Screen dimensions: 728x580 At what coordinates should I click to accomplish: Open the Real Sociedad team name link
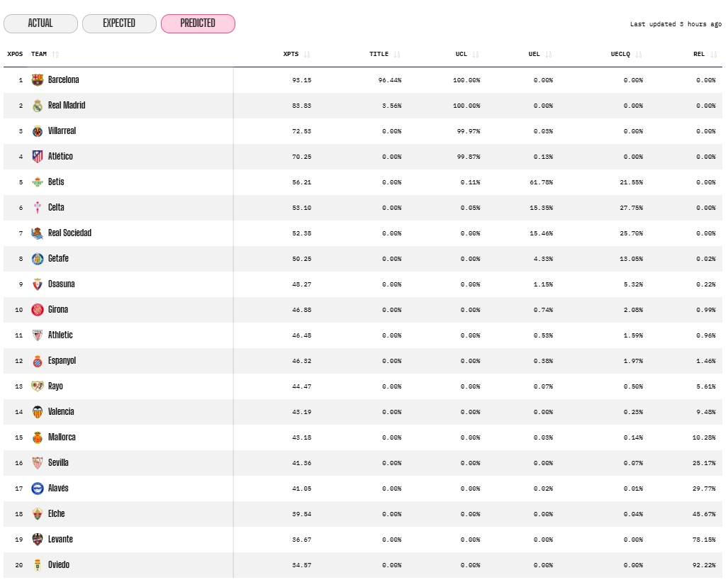[69, 233]
